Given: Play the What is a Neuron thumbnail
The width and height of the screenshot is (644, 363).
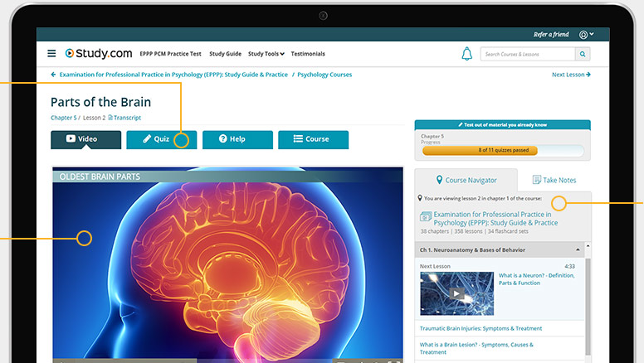Looking at the screenshot, I should click(456, 293).
